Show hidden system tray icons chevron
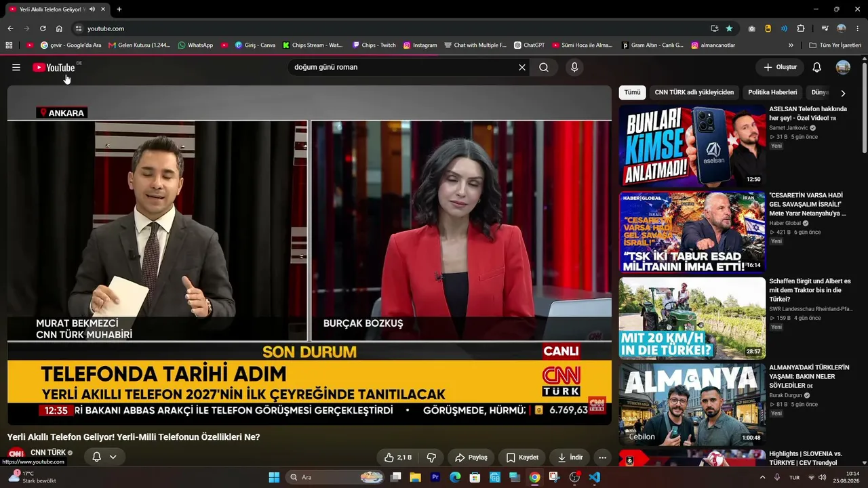 click(762, 477)
